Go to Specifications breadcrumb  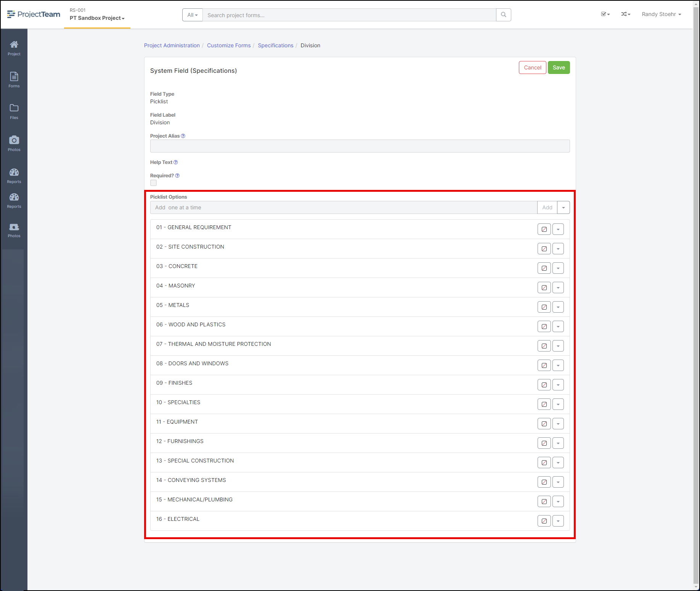(x=276, y=45)
